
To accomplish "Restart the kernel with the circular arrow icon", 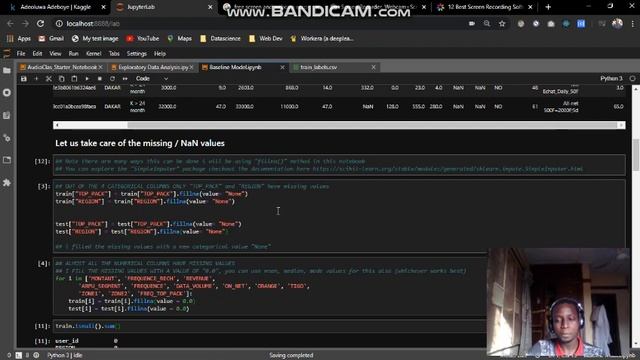I will 112,79.
